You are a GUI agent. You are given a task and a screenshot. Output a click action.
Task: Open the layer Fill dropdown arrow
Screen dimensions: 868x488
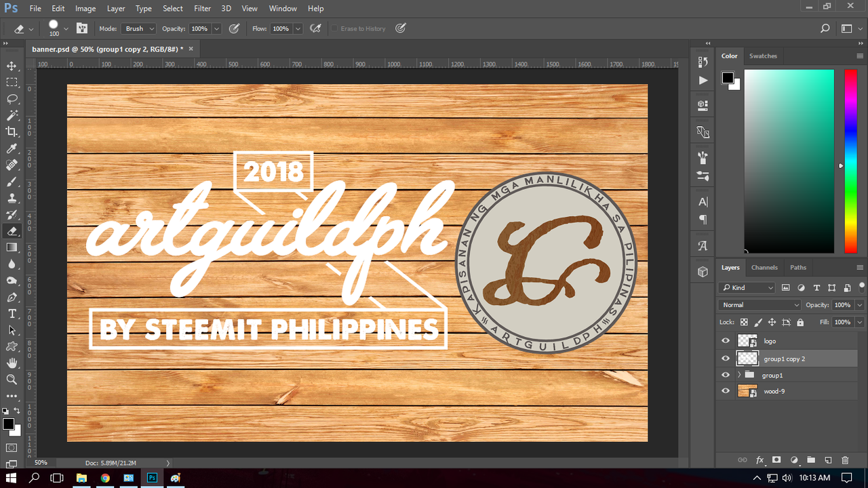(860, 323)
